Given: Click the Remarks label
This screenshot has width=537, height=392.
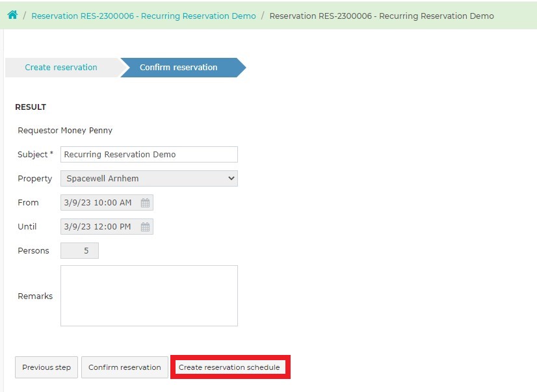Looking at the screenshot, I should tap(35, 296).
